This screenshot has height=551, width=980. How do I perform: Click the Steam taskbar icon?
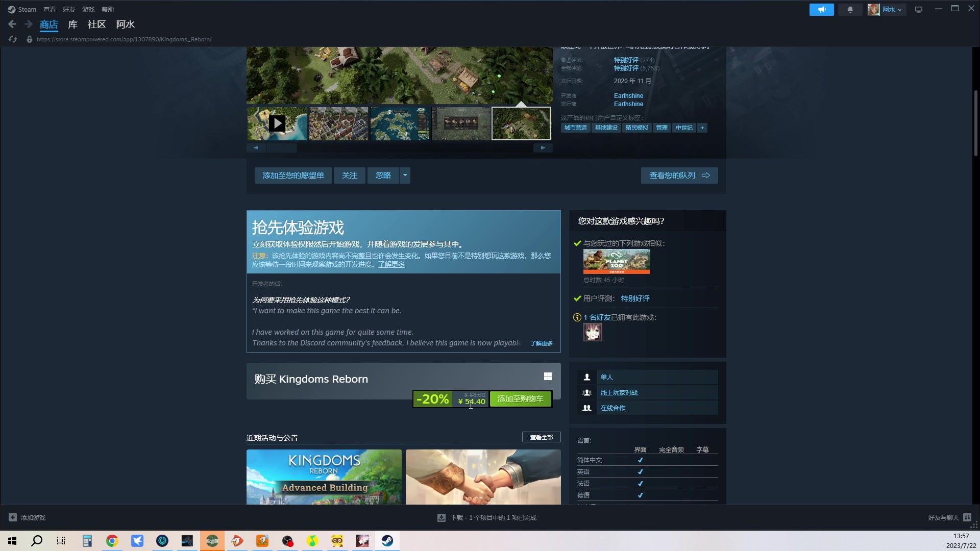(387, 541)
